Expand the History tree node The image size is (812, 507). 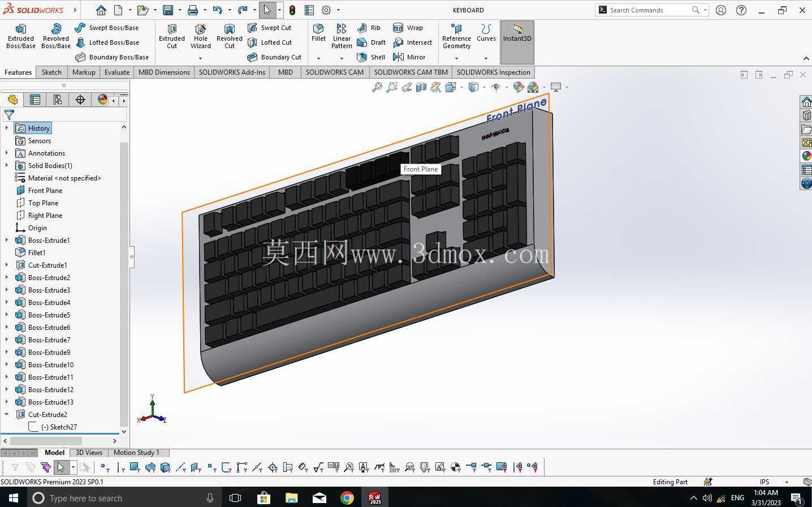(7, 128)
